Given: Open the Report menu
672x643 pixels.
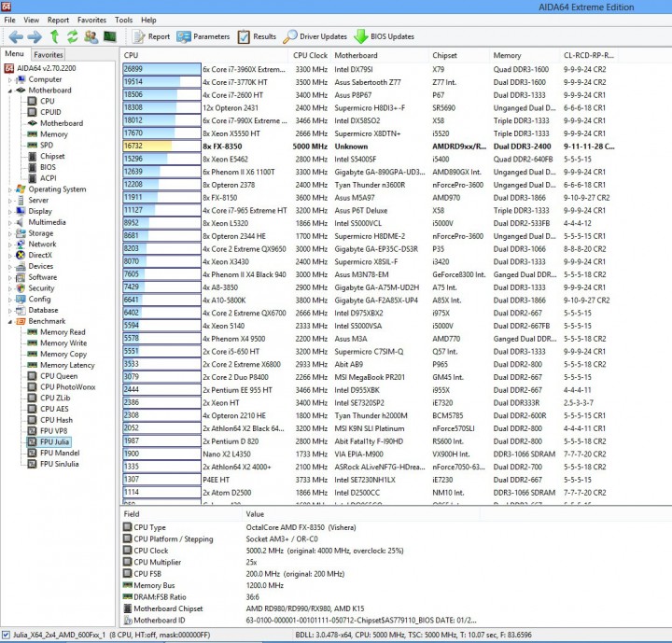Looking at the screenshot, I should (58, 21).
